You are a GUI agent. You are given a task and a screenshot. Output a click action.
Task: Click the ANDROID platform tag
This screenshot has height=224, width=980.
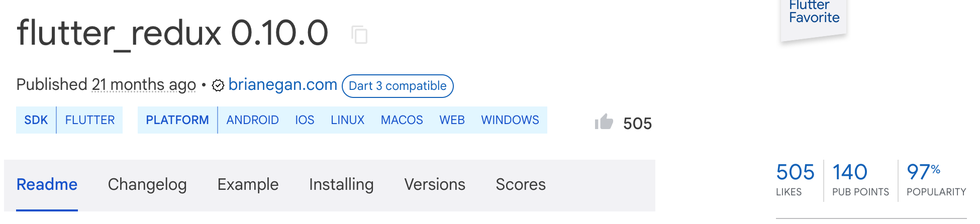tap(252, 120)
